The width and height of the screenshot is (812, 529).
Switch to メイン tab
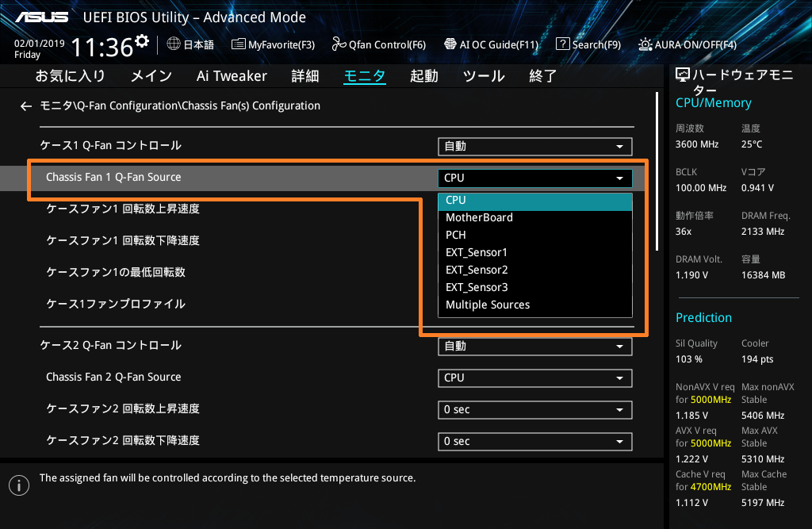[151, 76]
